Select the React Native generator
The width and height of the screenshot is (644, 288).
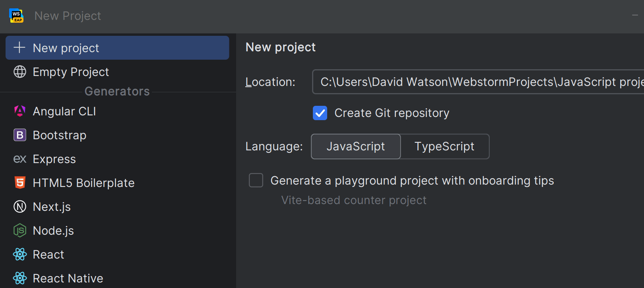pyautogui.click(x=68, y=278)
